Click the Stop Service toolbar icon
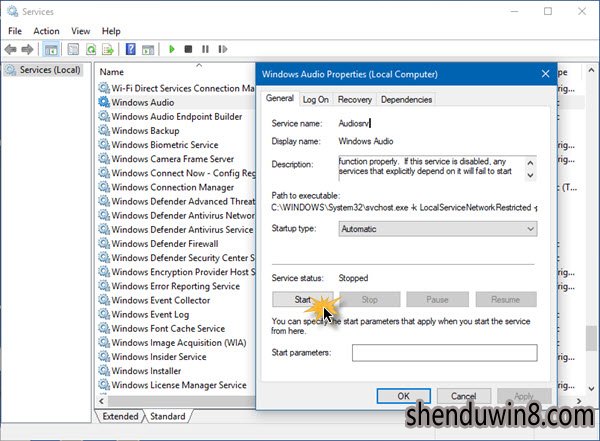The height and width of the screenshot is (441, 600). (188, 49)
